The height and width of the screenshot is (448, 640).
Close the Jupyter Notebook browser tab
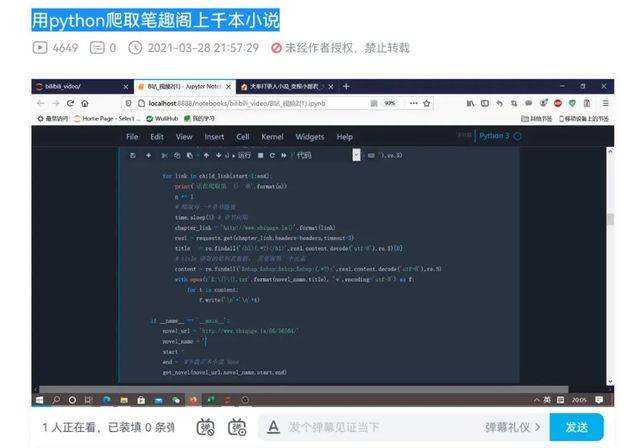[228, 86]
